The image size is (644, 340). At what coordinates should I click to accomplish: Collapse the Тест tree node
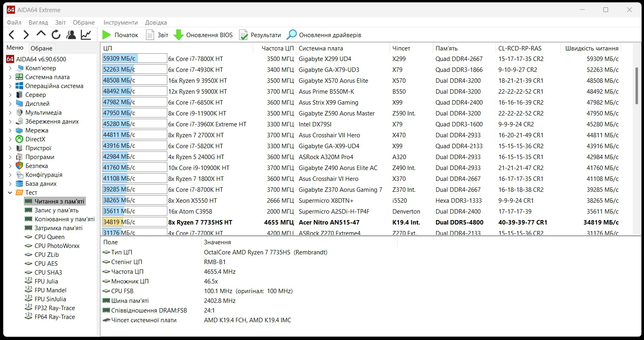(10, 192)
